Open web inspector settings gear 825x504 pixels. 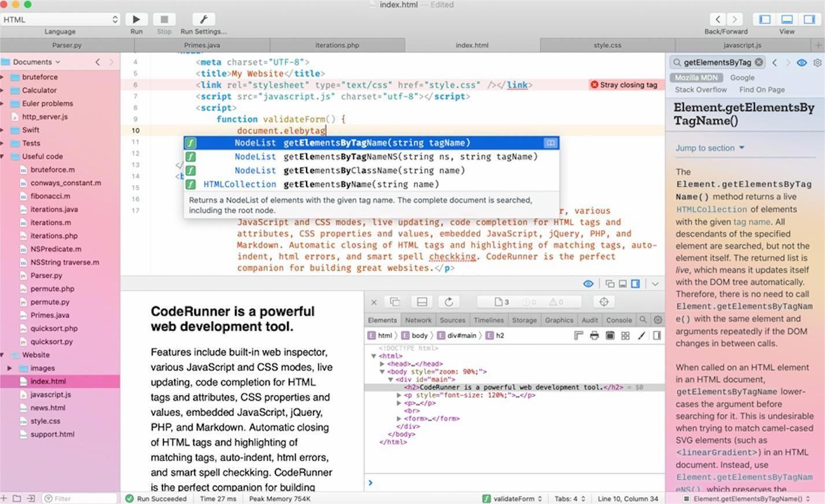tap(658, 320)
